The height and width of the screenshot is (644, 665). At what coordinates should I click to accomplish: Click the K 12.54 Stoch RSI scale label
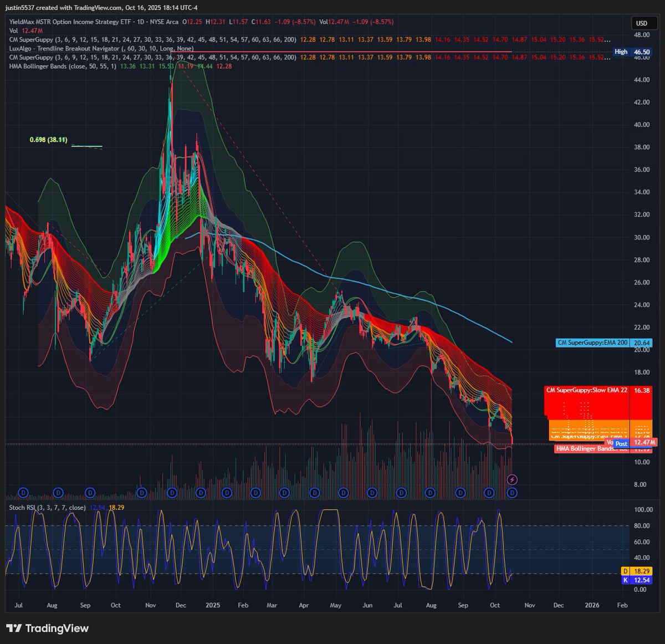636,580
